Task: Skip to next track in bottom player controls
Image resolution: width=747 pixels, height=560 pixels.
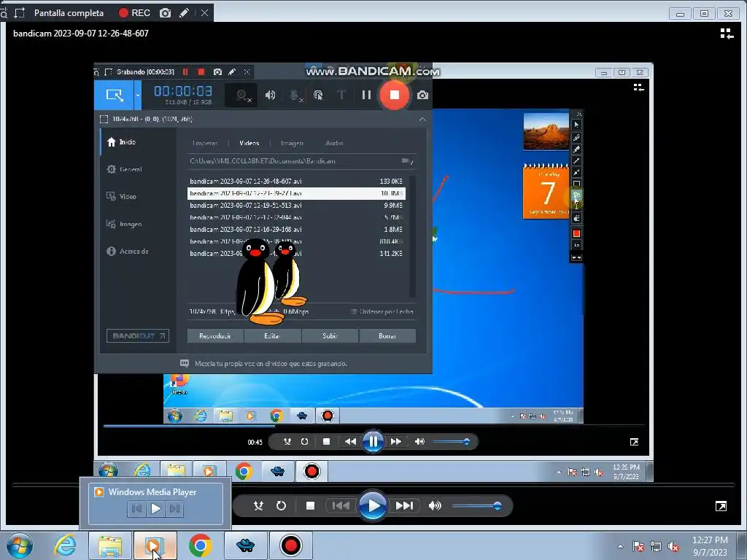Action: [404, 506]
